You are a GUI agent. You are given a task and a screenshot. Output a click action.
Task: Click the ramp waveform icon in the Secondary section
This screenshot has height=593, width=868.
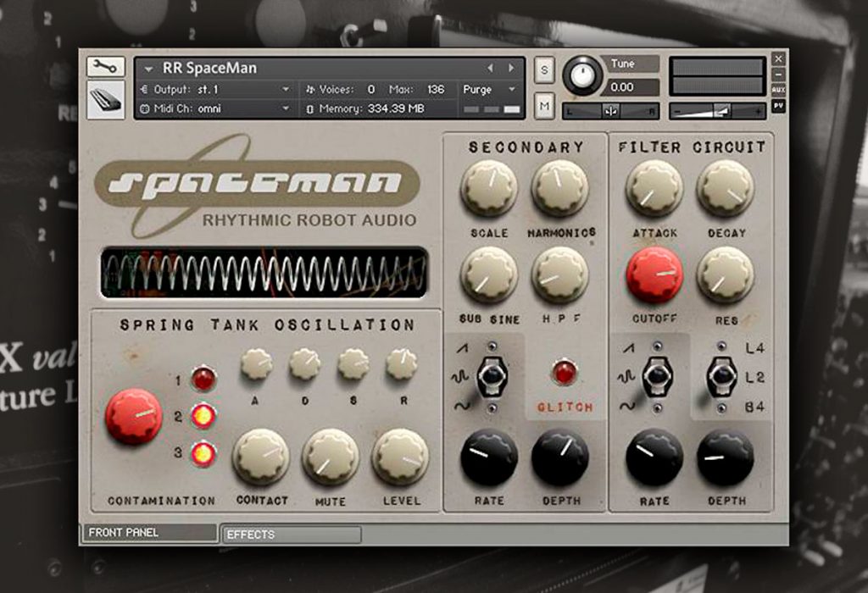(x=462, y=348)
